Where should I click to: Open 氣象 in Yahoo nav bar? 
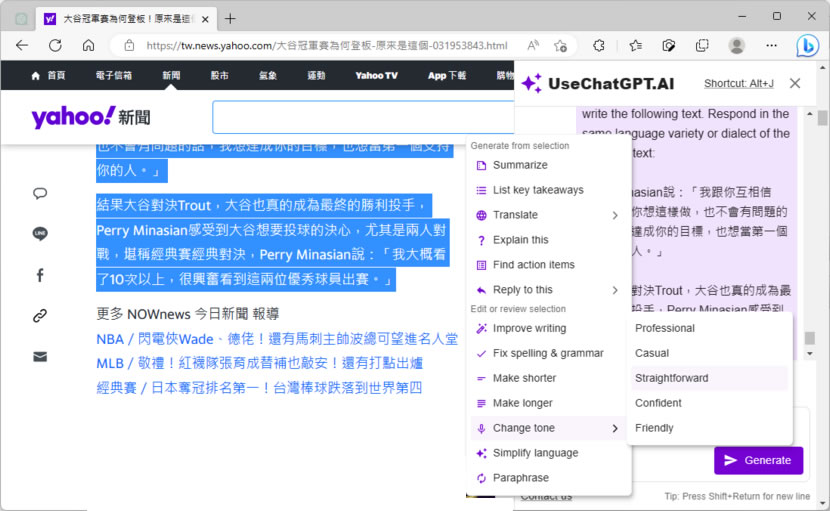(x=268, y=76)
